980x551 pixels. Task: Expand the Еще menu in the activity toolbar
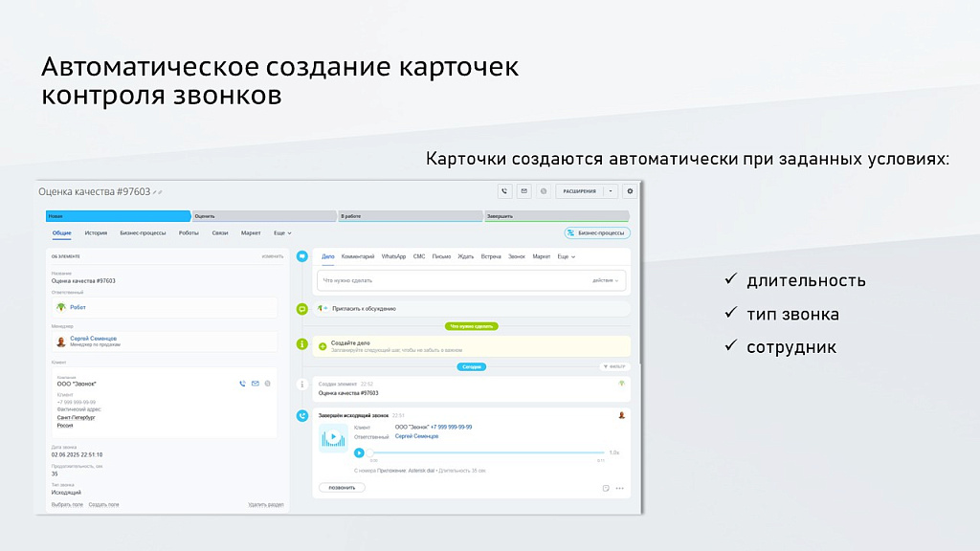tap(565, 255)
